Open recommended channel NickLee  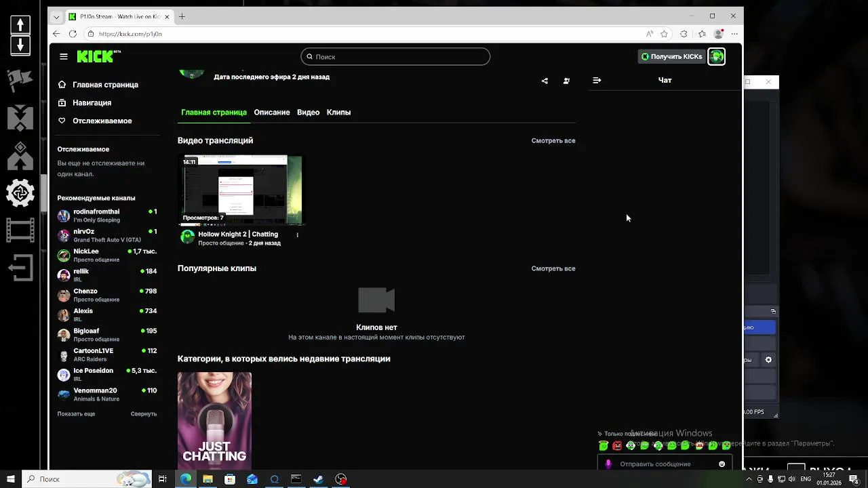click(107, 256)
